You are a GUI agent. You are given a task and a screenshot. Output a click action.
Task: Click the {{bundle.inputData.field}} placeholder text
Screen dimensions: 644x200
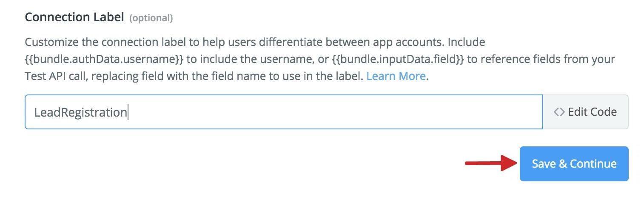(397, 59)
